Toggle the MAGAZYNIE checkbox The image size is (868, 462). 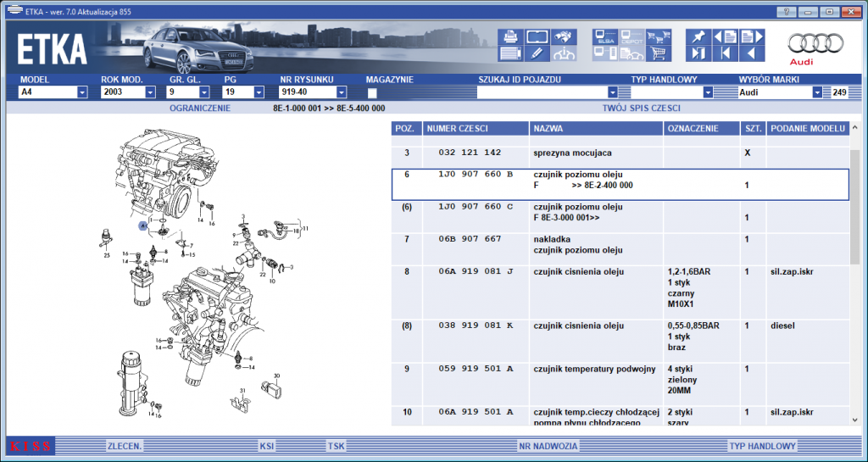373,93
